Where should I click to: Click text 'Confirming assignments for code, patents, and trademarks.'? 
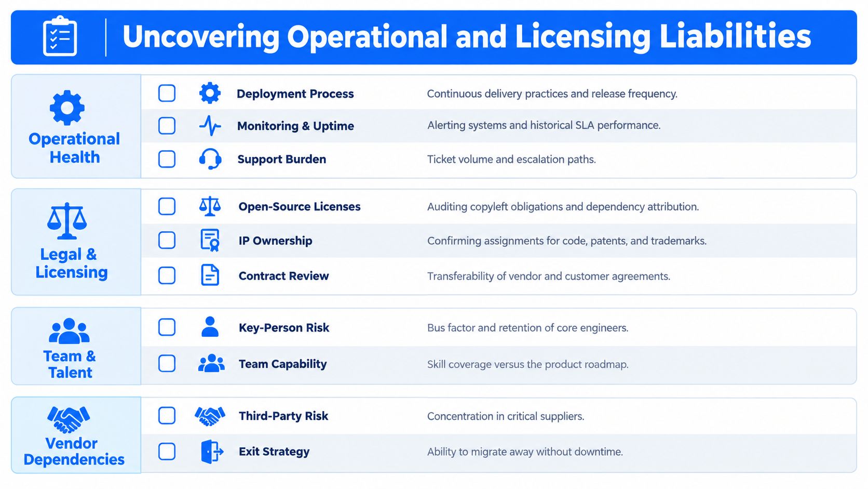[x=567, y=241]
